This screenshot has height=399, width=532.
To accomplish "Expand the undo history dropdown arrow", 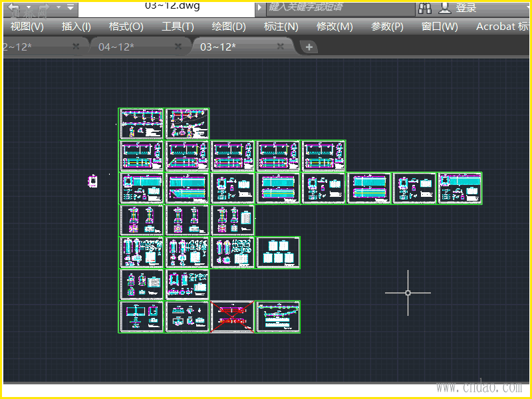I will (29, 7).
